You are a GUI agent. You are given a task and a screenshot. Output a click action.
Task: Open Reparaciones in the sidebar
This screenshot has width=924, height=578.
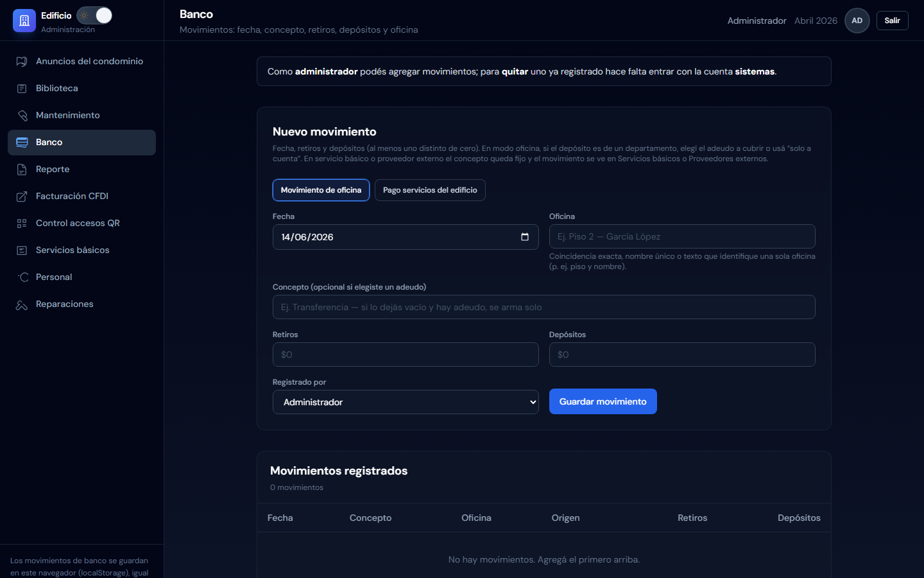click(81, 304)
